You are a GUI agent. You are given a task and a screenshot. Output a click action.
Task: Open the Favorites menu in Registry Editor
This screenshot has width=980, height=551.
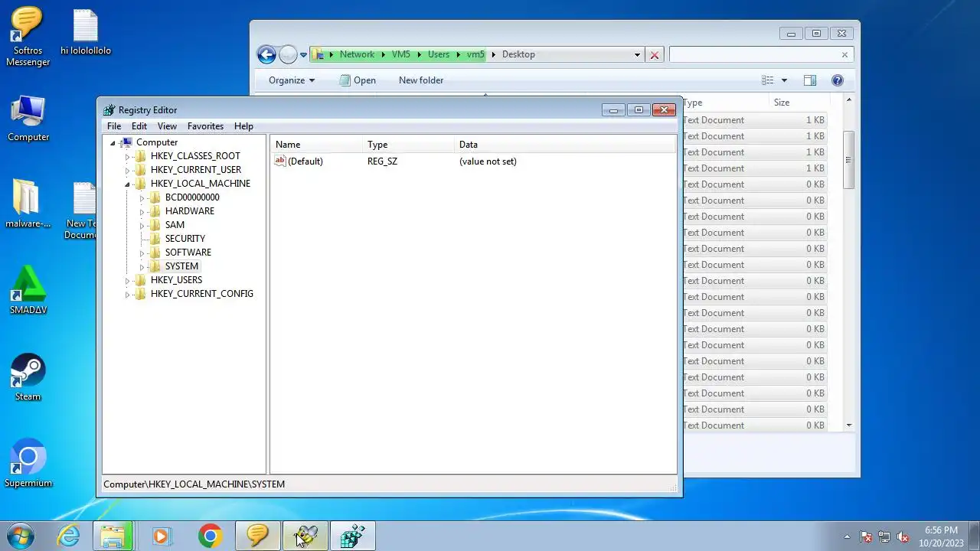click(x=206, y=126)
